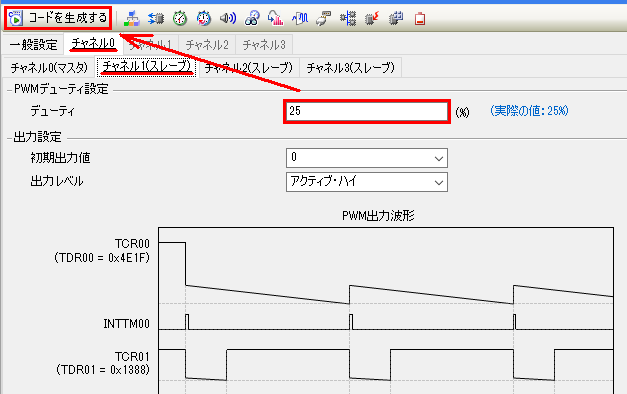627x394 pixels.
Task: Select the interrupt chip lightning icon
Action: 372,18
